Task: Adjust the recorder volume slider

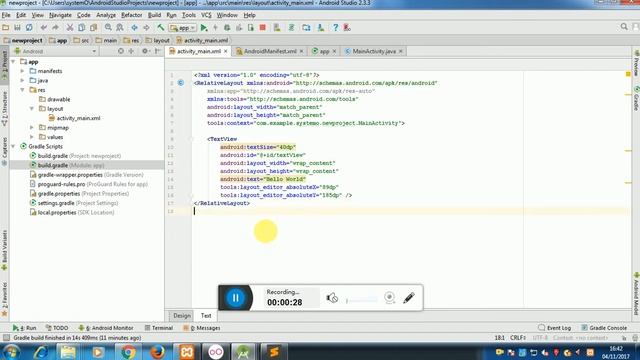Action: coord(362,300)
